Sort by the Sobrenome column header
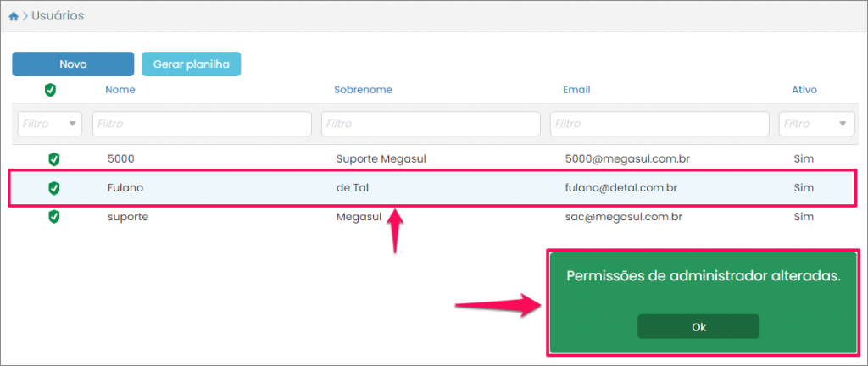Screen dimensions: 868x366 [363, 90]
